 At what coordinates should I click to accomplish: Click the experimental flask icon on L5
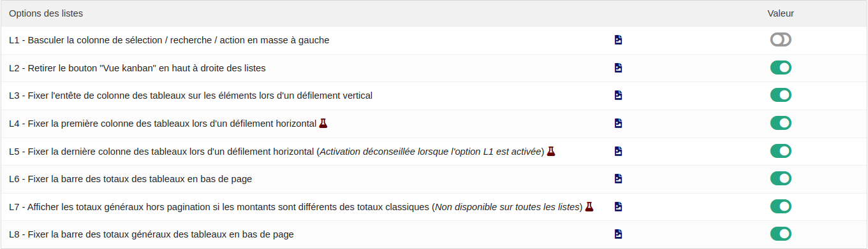tap(551, 151)
